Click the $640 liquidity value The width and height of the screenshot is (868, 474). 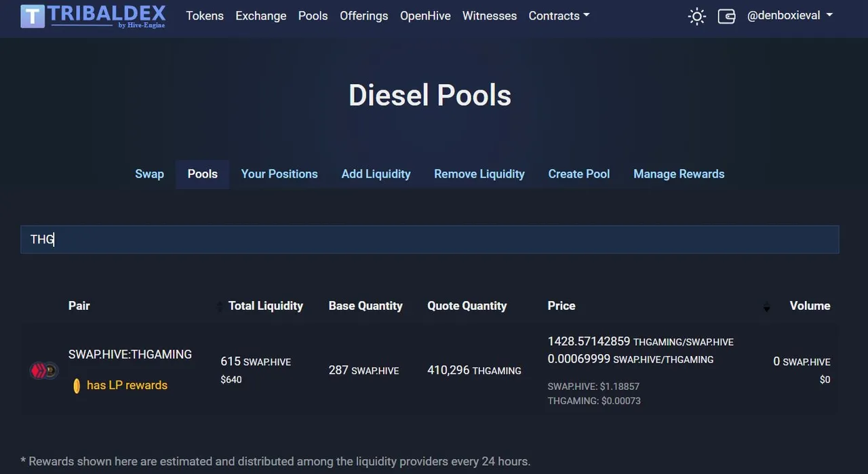click(231, 380)
